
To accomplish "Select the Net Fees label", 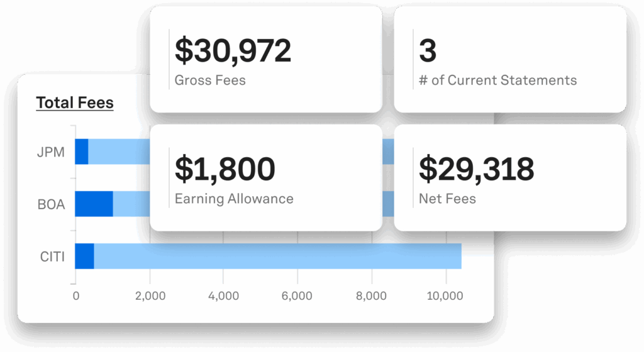I will pyautogui.click(x=447, y=199).
